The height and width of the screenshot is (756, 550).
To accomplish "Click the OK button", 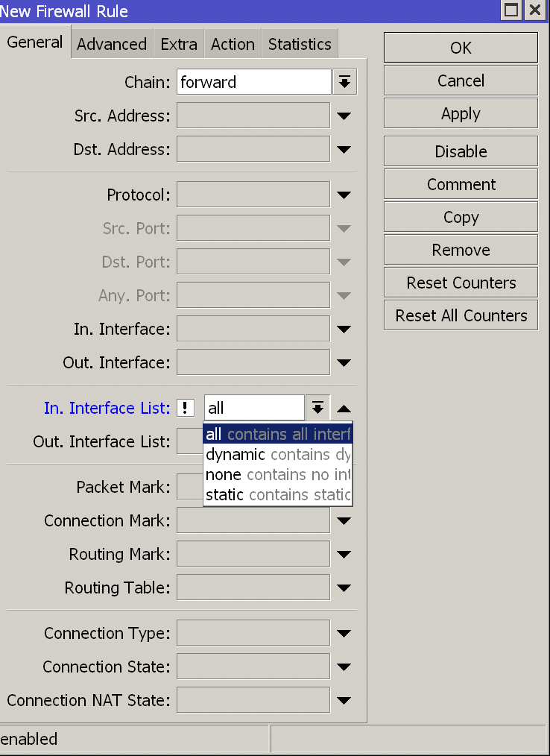I will click(461, 48).
